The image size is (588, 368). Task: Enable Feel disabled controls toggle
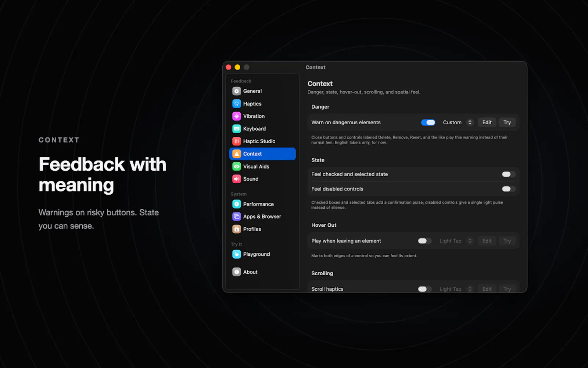click(x=509, y=189)
